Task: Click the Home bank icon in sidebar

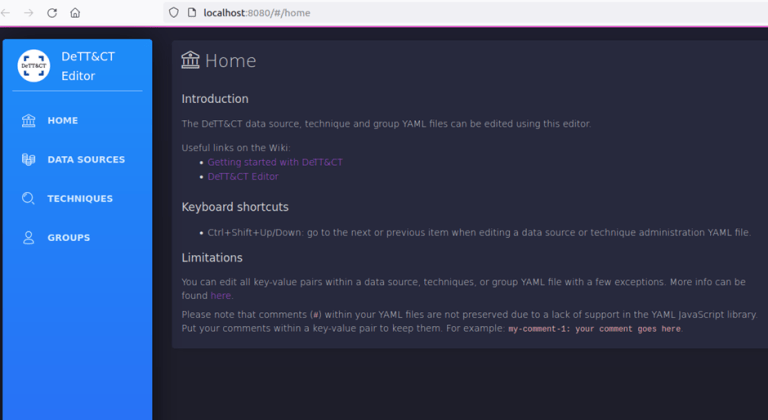Action: pos(29,121)
